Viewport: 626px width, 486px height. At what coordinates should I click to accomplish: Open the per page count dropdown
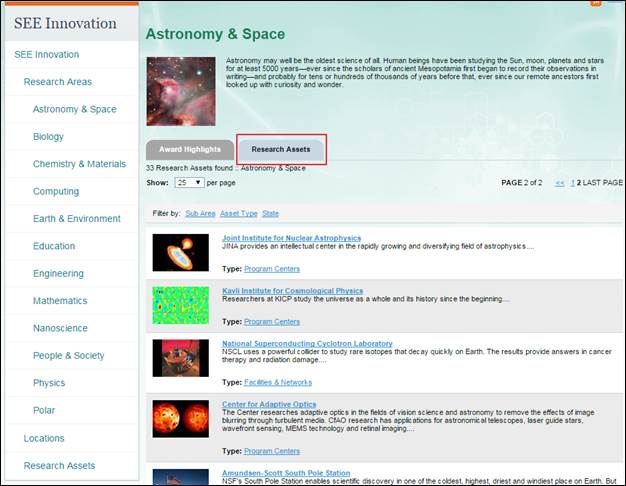190,182
